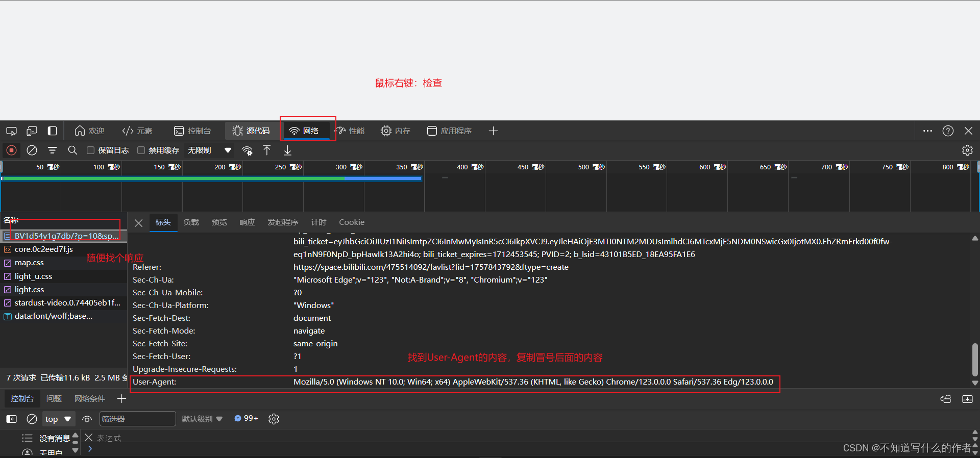
Task: Click the Sec-Fetch-Site value same-origin
Action: point(315,344)
